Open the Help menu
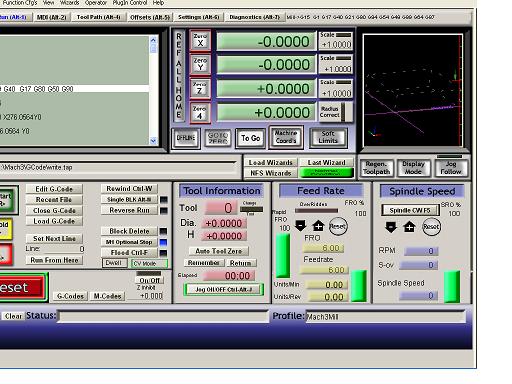512x384 pixels. click(158, 3)
